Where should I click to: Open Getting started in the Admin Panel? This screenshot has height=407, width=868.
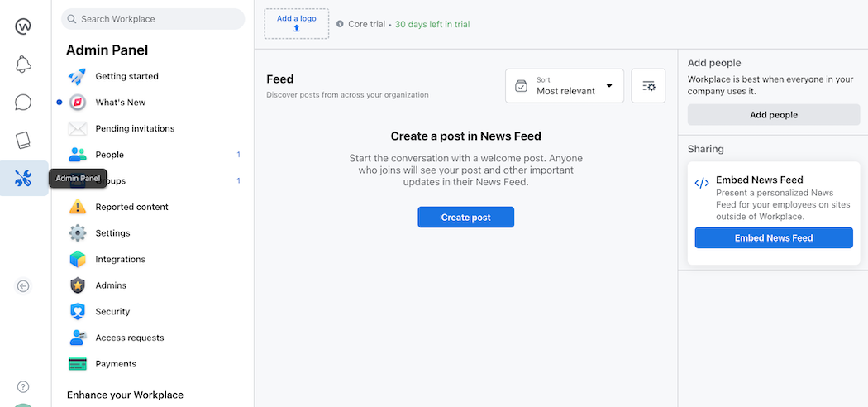pyautogui.click(x=126, y=76)
